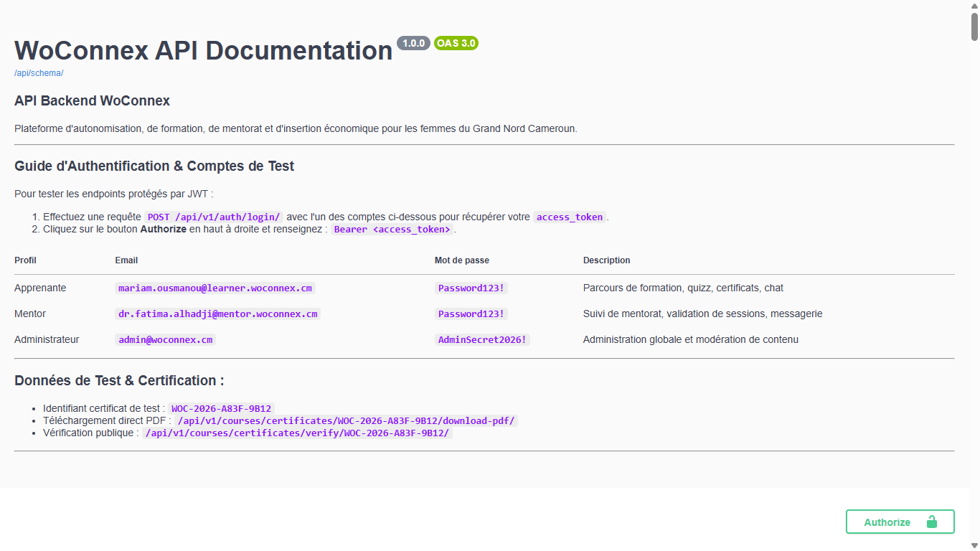The width and height of the screenshot is (980, 551).
Task: Click the Authorize button
Action: [x=900, y=522]
